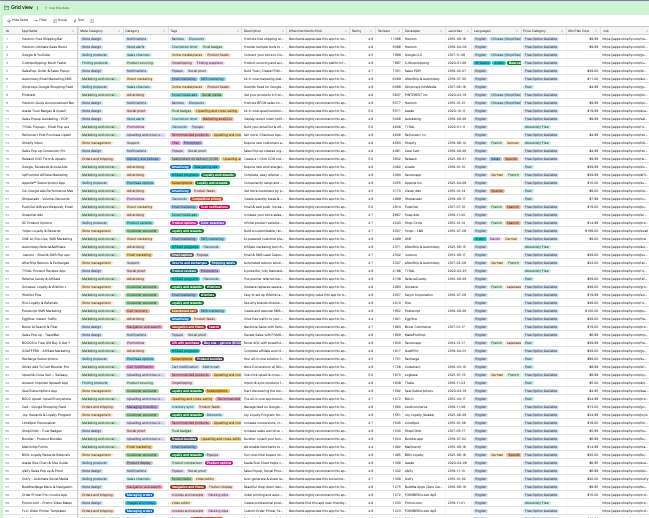Screen dimensions: 649x518
Task: Open the Developer column dropdown
Action: point(441,31)
